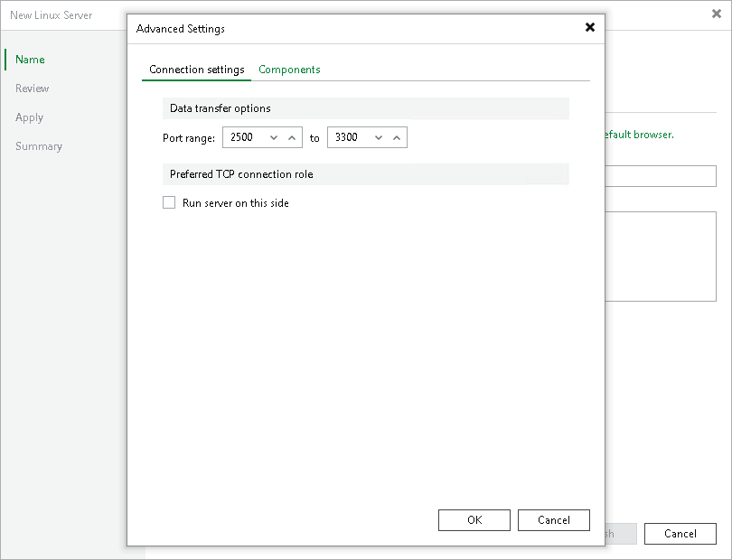732x560 pixels.
Task: Switch to the Components tab
Action: pos(289,69)
